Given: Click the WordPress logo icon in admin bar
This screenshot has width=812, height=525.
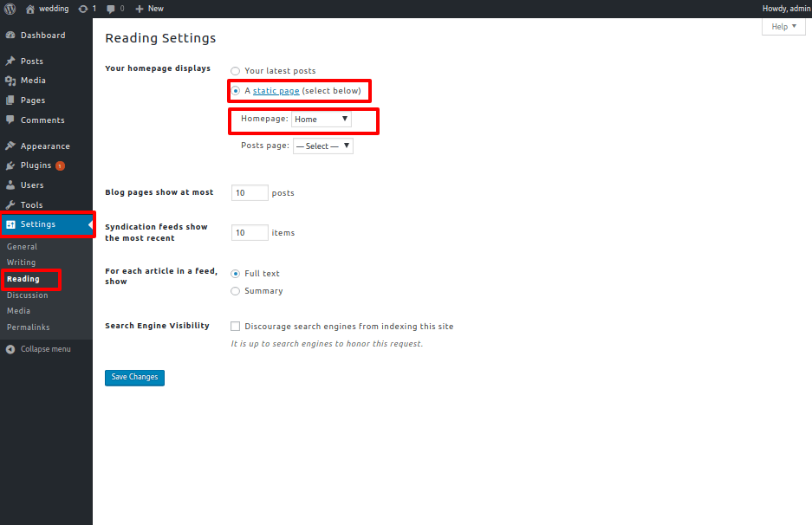Looking at the screenshot, I should click(10, 9).
